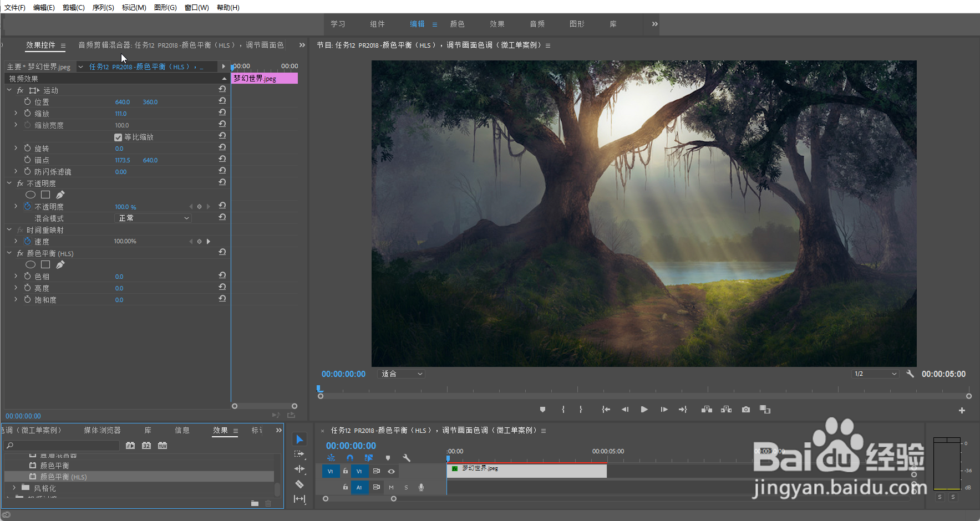980x521 pixels.
Task: Filter effects by accelerated effects icon
Action: pos(130,446)
